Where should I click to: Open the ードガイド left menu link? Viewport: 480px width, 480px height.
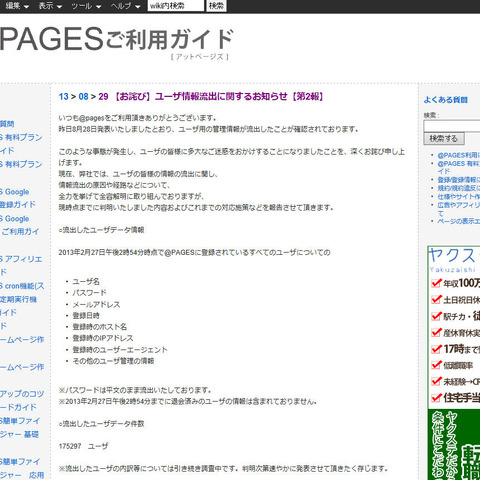[18, 407]
